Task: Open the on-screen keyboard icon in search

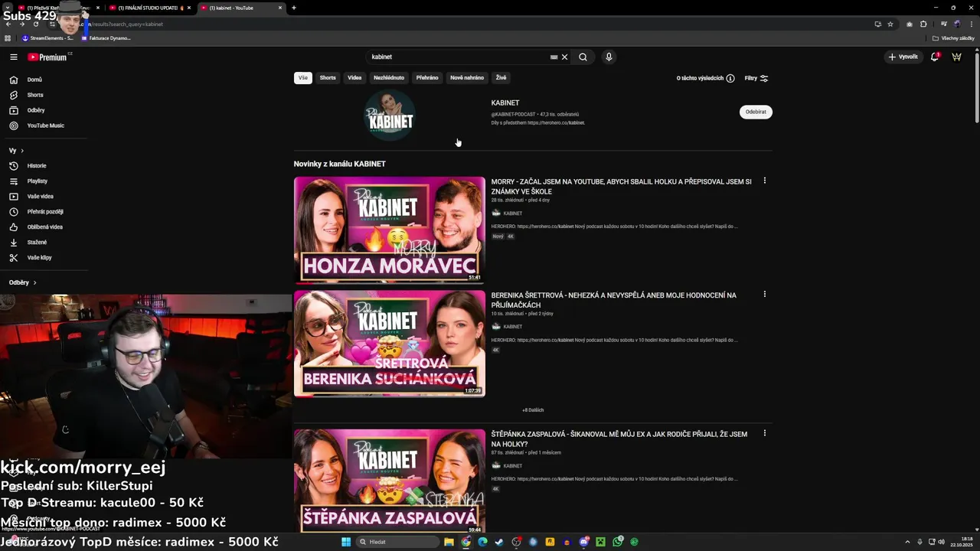Action: pos(554,57)
